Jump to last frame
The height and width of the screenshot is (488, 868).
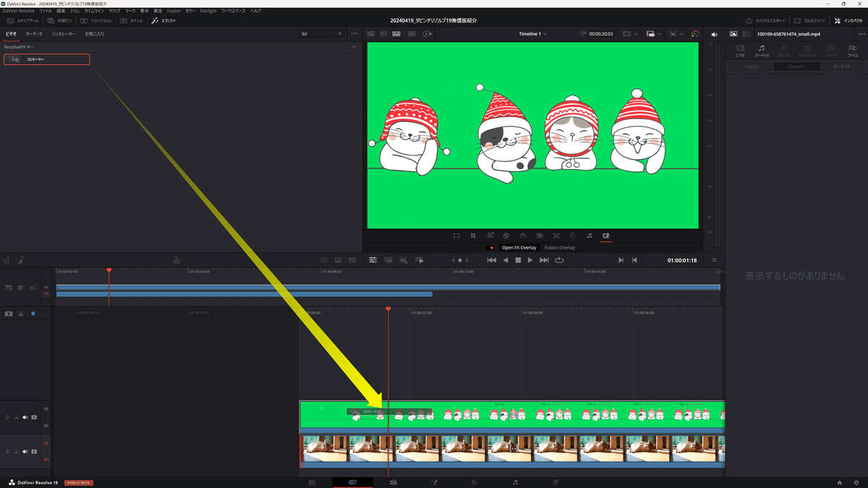pyautogui.click(x=544, y=260)
